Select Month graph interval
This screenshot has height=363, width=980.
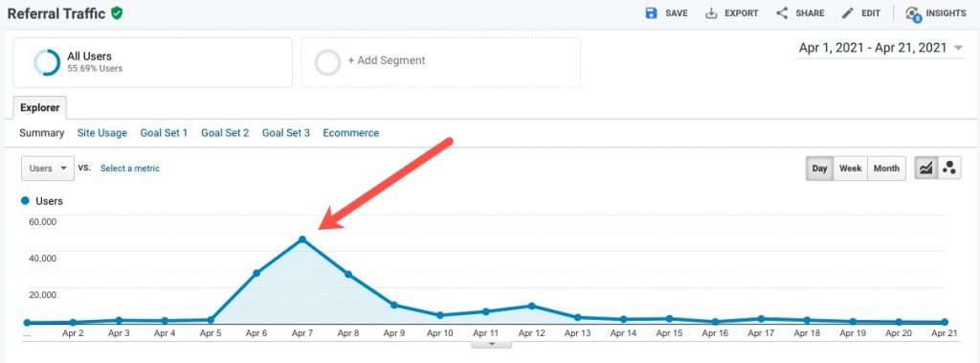pyautogui.click(x=886, y=169)
